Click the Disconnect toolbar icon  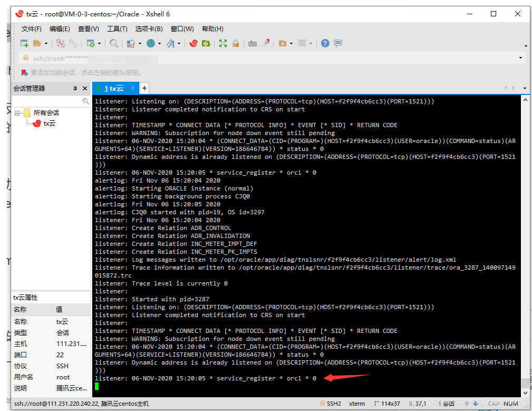pos(61,43)
